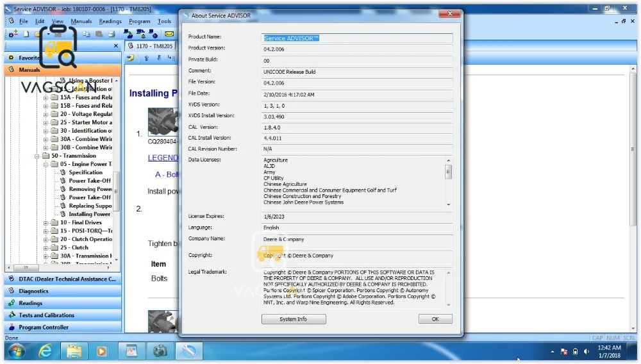
Task: Expand the 25 - Starter Motor folder
Action: pos(46,122)
